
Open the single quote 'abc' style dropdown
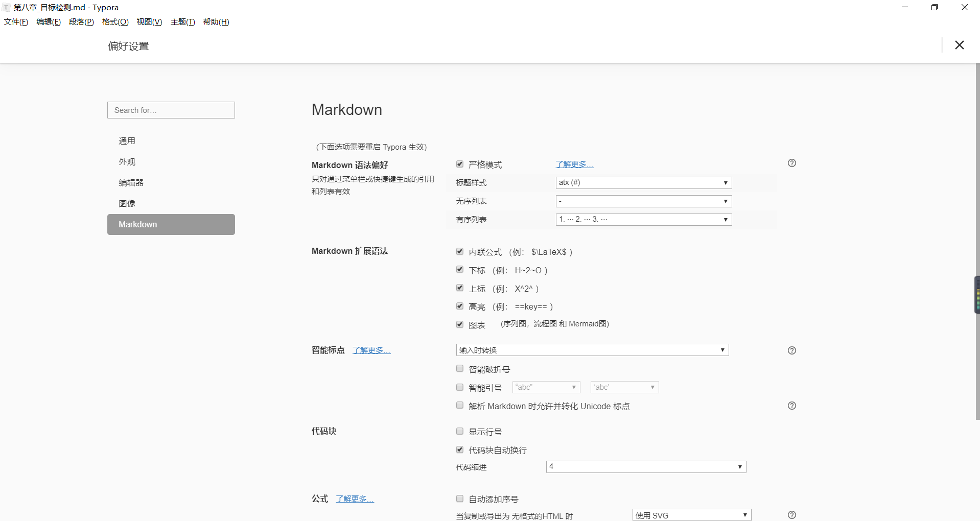(625, 387)
